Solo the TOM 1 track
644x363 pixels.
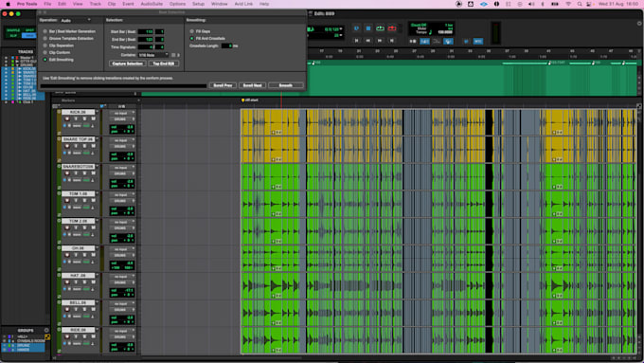click(85, 201)
